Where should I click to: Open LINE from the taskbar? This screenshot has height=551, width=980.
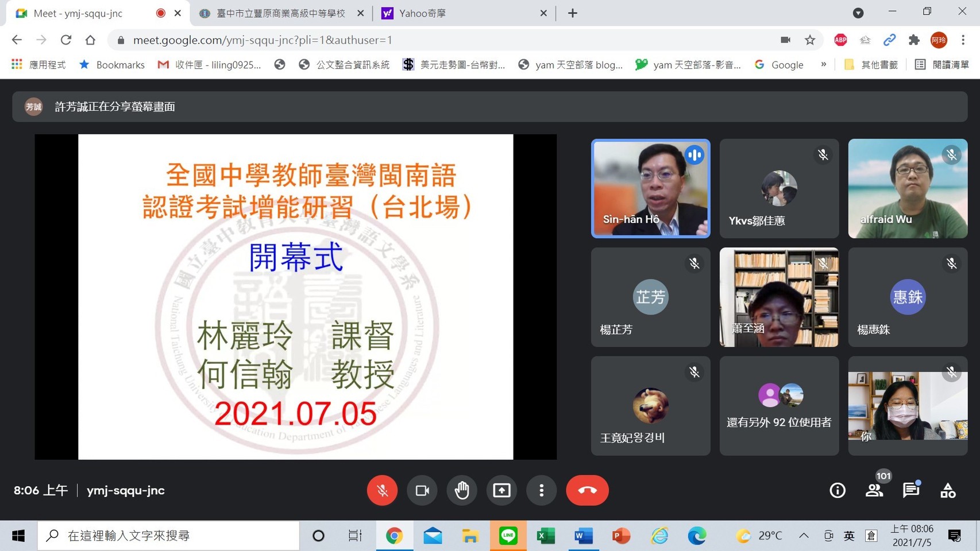(x=508, y=536)
